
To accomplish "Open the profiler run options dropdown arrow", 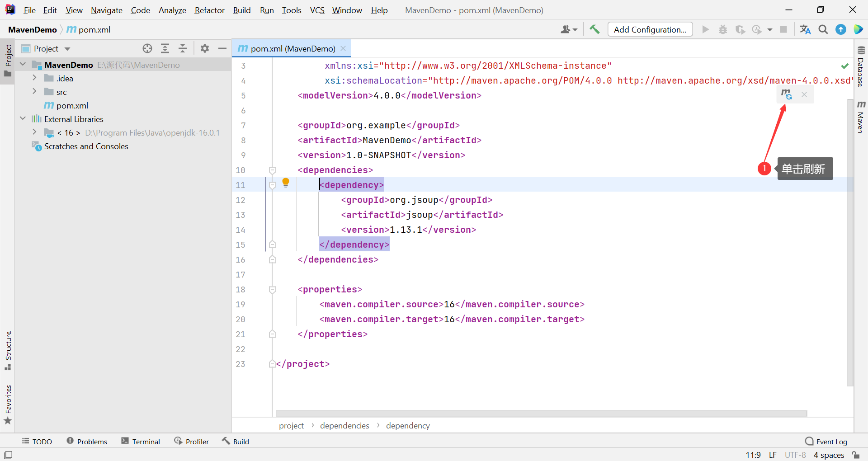I will [770, 30].
